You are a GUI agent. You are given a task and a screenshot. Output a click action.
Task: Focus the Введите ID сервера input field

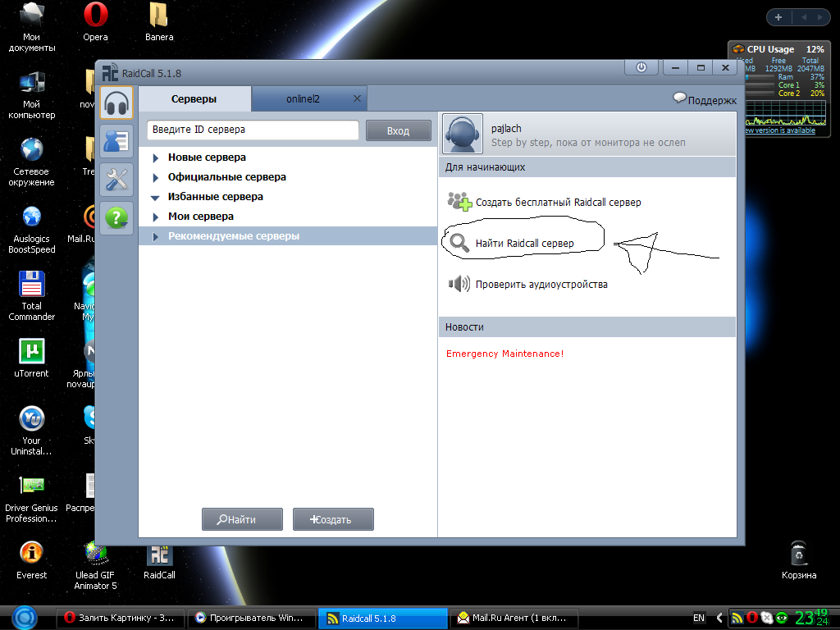coord(253,130)
